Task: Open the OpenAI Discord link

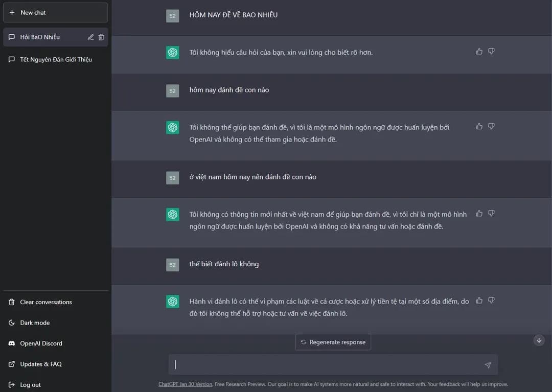Action: pyautogui.click(x=41, y=343)
